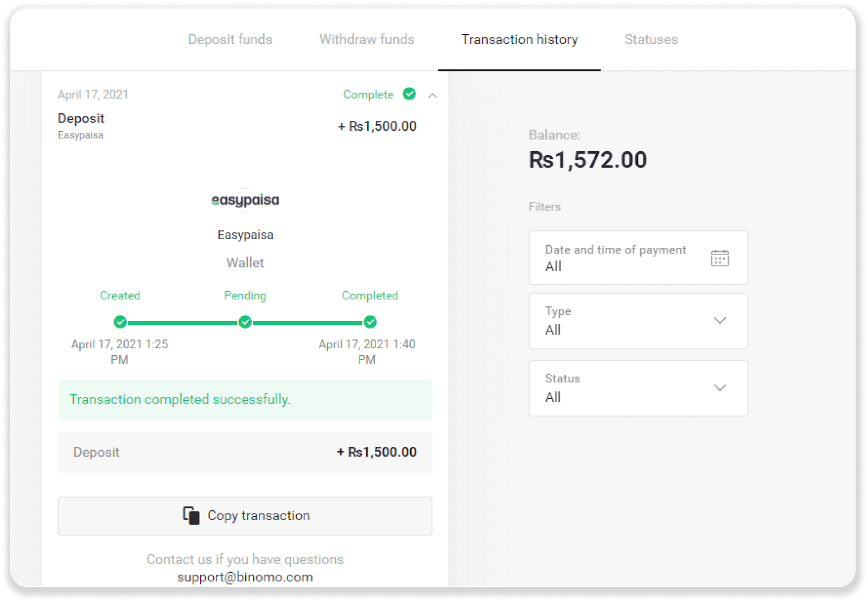
Task: Click the Transaction completed successfully banner
Action: [245, 400]
